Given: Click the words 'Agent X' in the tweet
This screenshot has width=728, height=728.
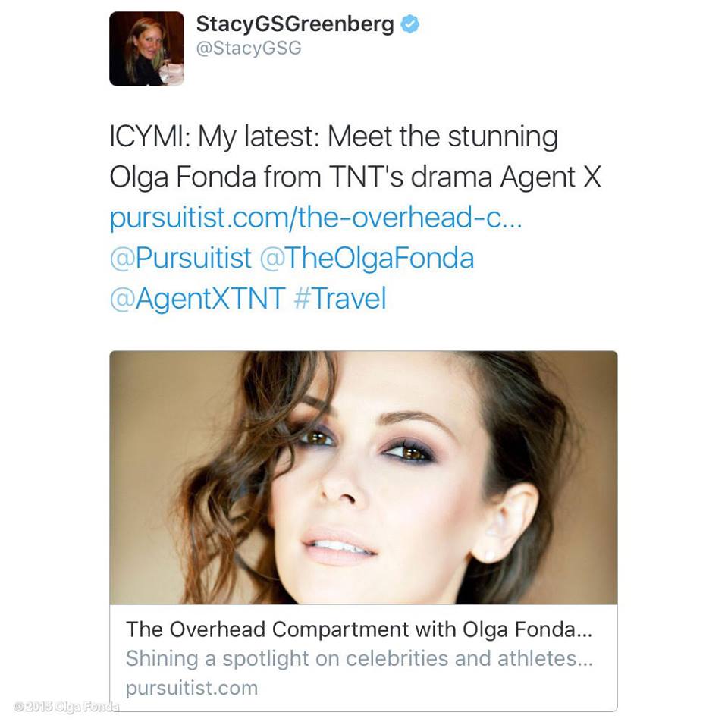Looking at the screenshot, I should (x=551, y=177).
